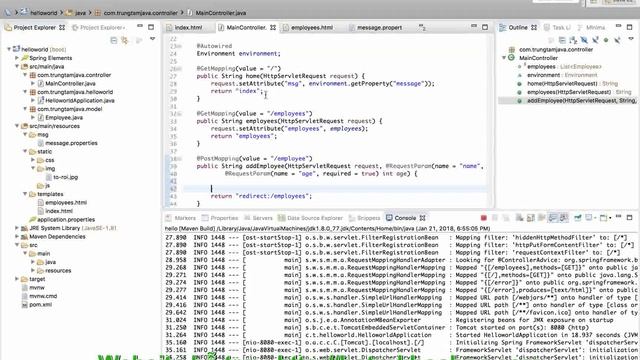The width and height of the screenshot is (640, 360).
Task: Select the css folder under static
Action: click(x=49, y=160)
